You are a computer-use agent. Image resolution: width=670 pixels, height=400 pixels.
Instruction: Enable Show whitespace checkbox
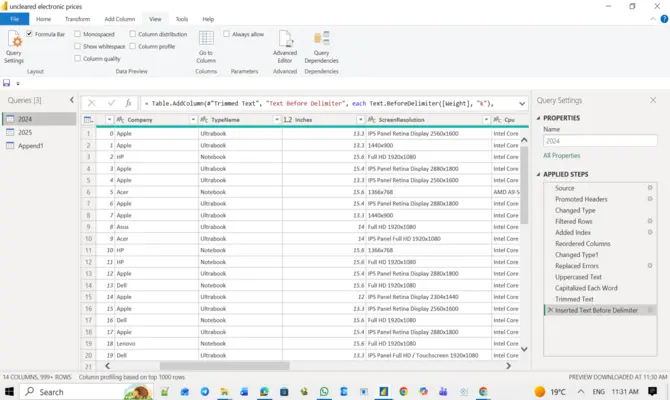pyautogui.click(x=77, y=46)
